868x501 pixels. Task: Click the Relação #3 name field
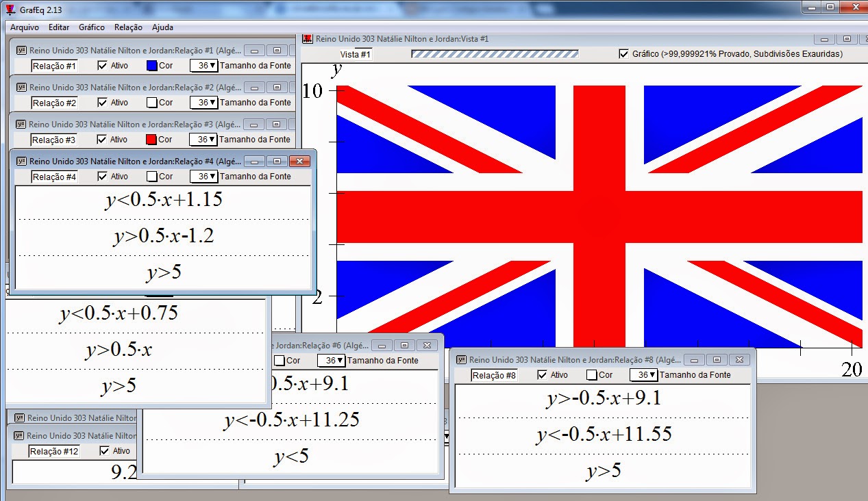[x=54, y=140]
